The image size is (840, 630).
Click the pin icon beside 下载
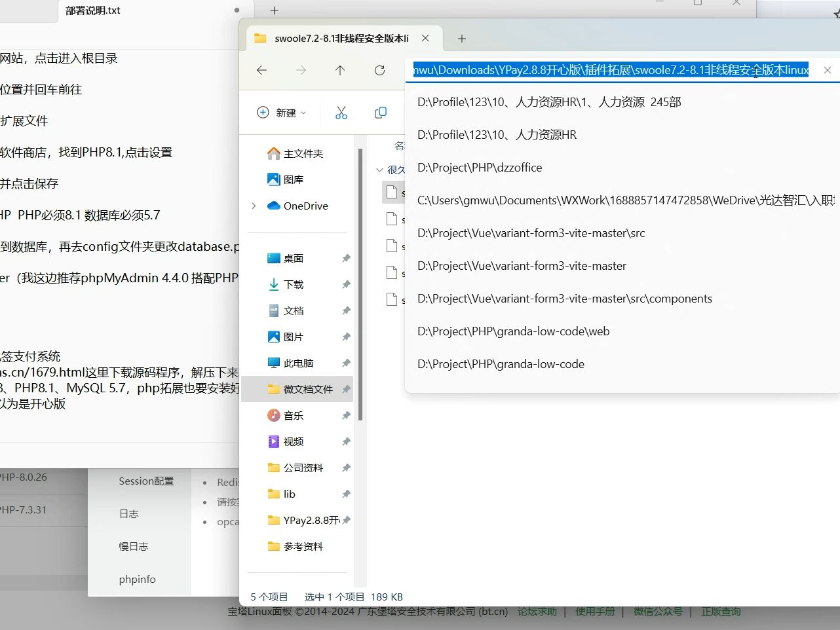click(346, 284)
